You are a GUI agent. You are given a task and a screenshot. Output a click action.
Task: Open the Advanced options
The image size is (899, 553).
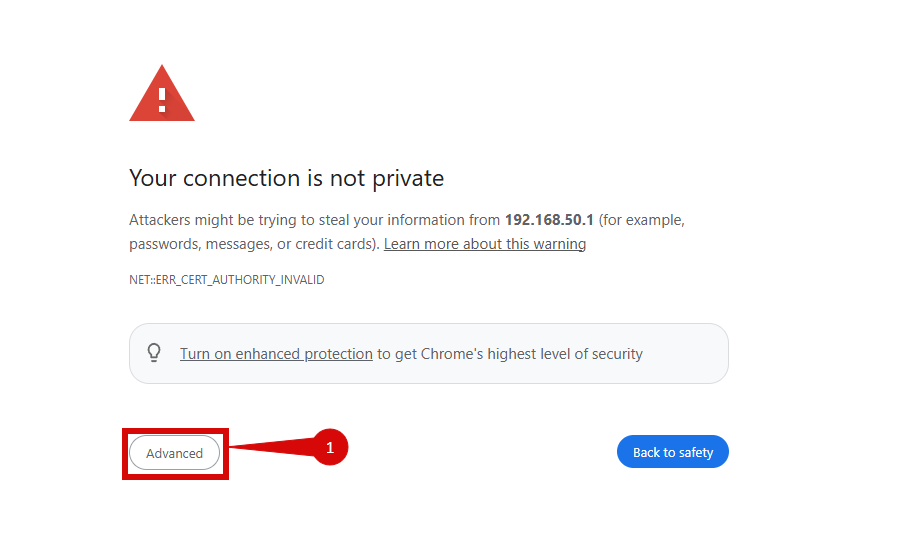(175, 453)
